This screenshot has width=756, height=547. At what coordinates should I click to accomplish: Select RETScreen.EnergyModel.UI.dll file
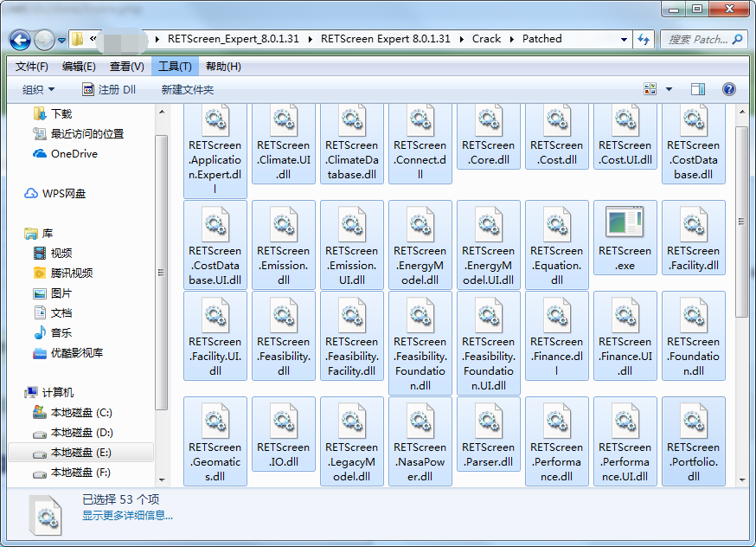click(489, 245)
